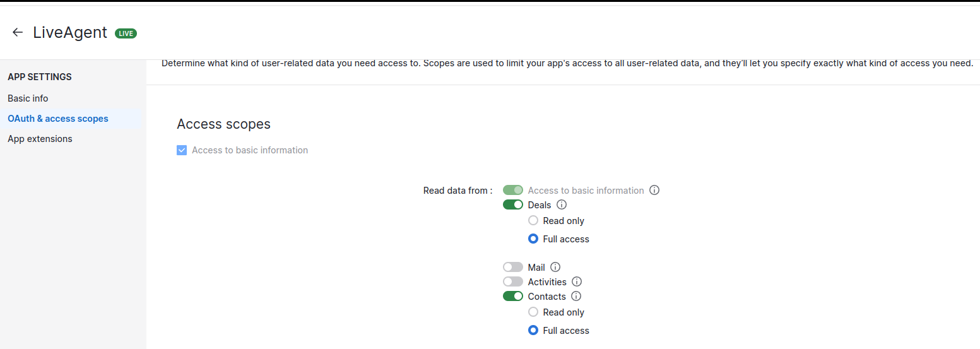Click the back arrow next to LiveAgent
The height and width of the screenshot is (349, 980).
point(18,33)
